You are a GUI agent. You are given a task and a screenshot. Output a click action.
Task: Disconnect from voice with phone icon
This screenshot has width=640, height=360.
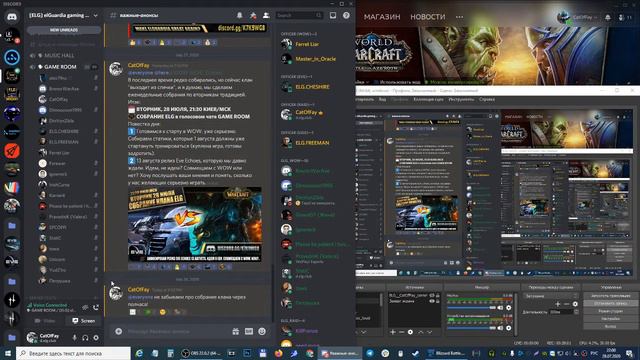(96, 307)
